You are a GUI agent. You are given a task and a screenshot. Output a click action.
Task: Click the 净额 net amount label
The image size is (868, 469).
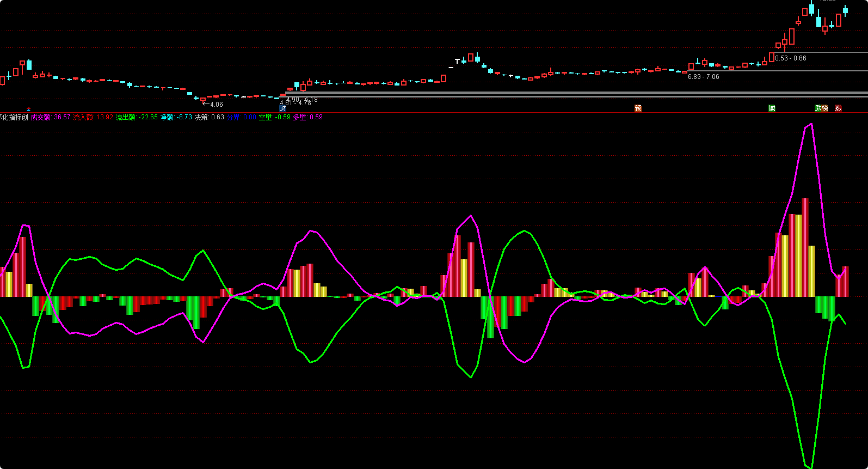176,117
